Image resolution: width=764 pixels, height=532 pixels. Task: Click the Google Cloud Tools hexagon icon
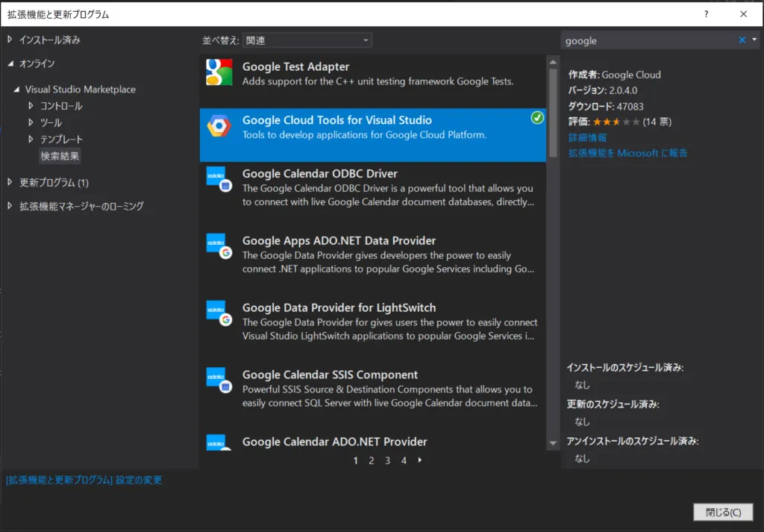pyautogui.click(x=219, y=126)
